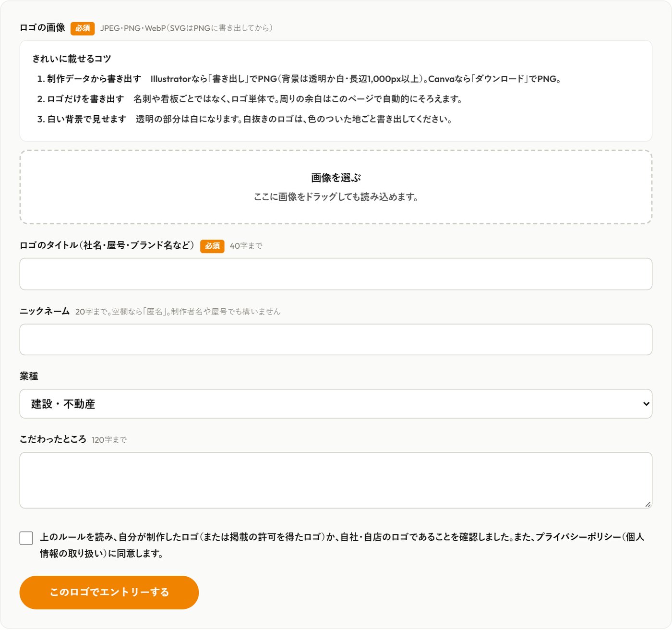This screenshot has width=672, height=630.
Task: Open the 業種 dropdown showing 建設・不動産
Action: 336,404
